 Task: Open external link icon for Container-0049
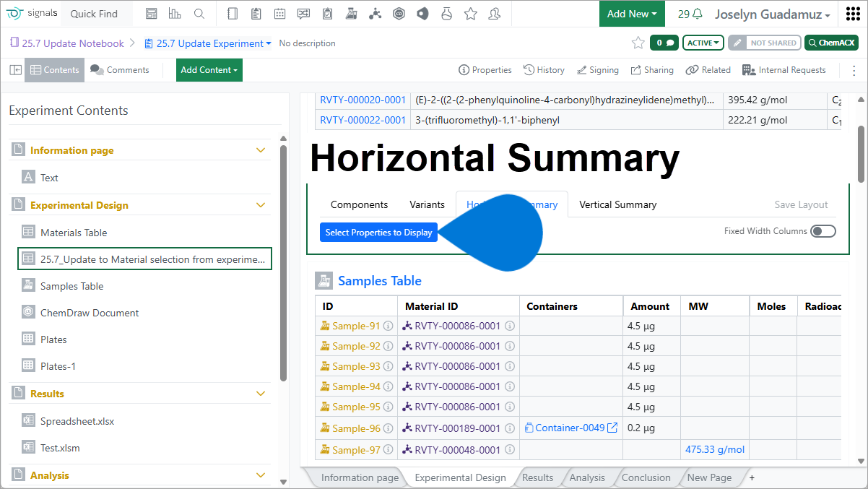[x=612, y=428]
